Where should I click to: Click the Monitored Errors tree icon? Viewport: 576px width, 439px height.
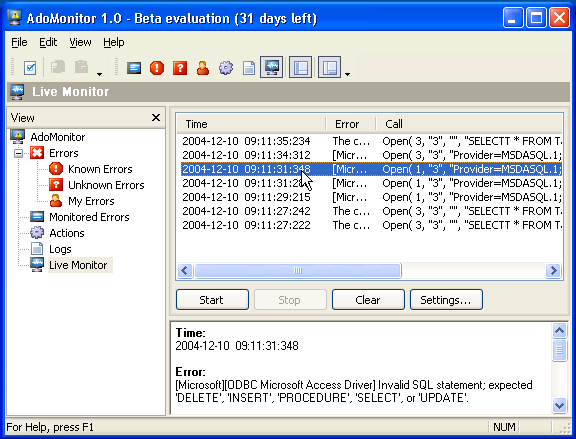tap(37, 217)
